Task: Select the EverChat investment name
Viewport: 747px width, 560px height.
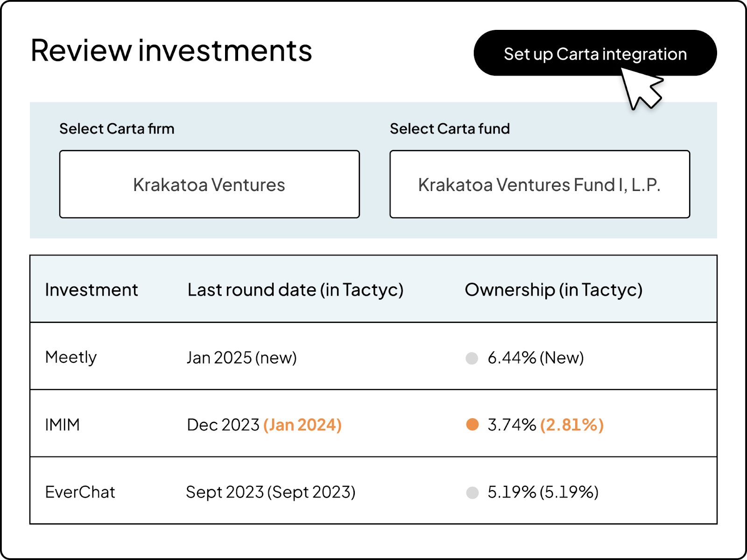Action: 80,492
